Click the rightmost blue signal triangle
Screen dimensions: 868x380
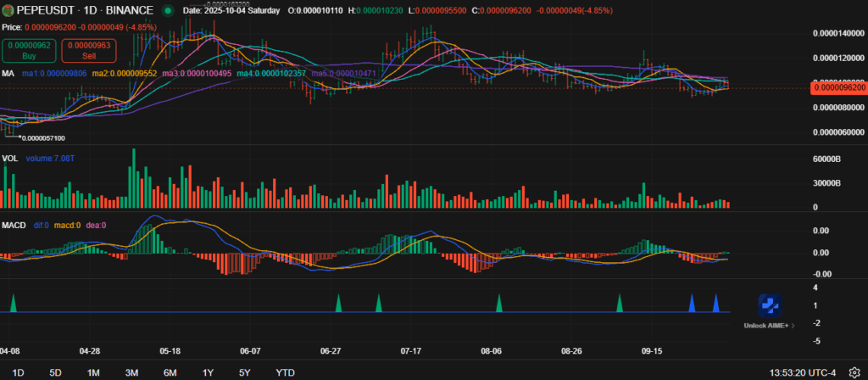[715, 304]
